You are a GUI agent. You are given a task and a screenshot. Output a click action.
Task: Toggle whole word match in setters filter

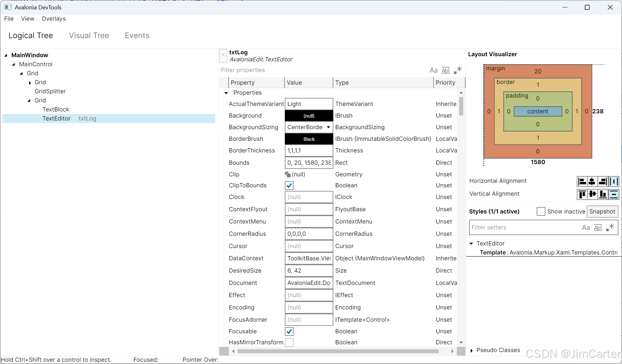point(598,228)
